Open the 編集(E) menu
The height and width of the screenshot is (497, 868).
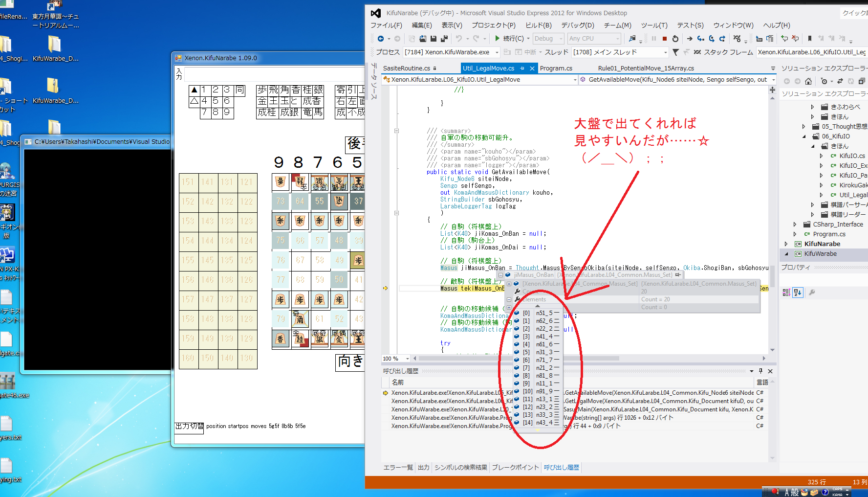click(x=422, y=25)
